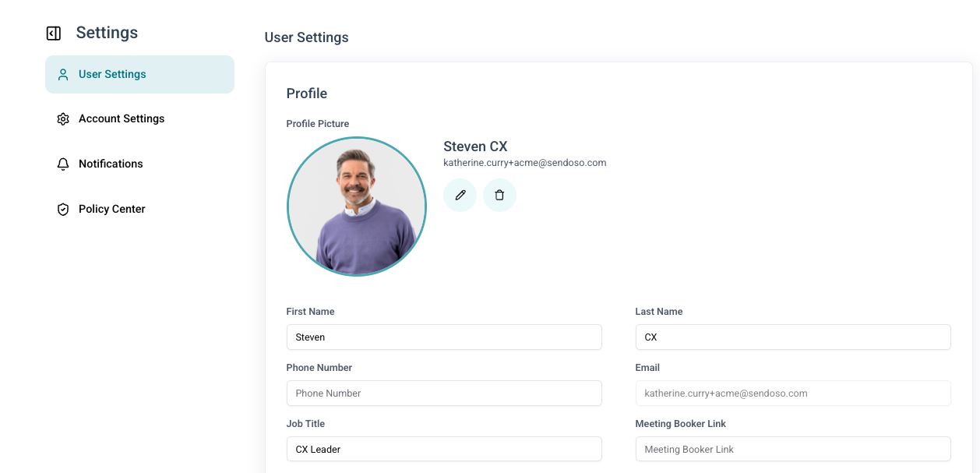The image size is (980, 473).
Task: Focus the Meeting Booker Link input field
Action: pos(793,449)
